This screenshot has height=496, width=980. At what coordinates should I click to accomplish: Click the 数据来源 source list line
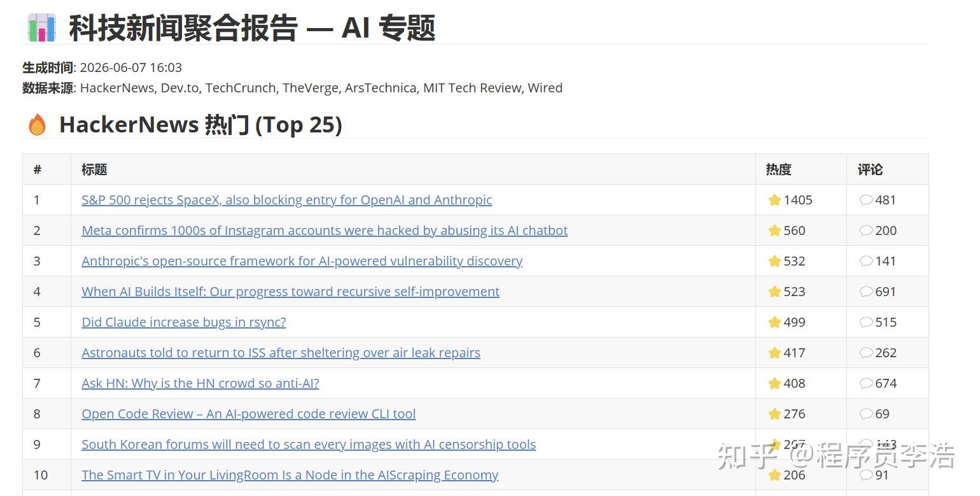[293, 88]
